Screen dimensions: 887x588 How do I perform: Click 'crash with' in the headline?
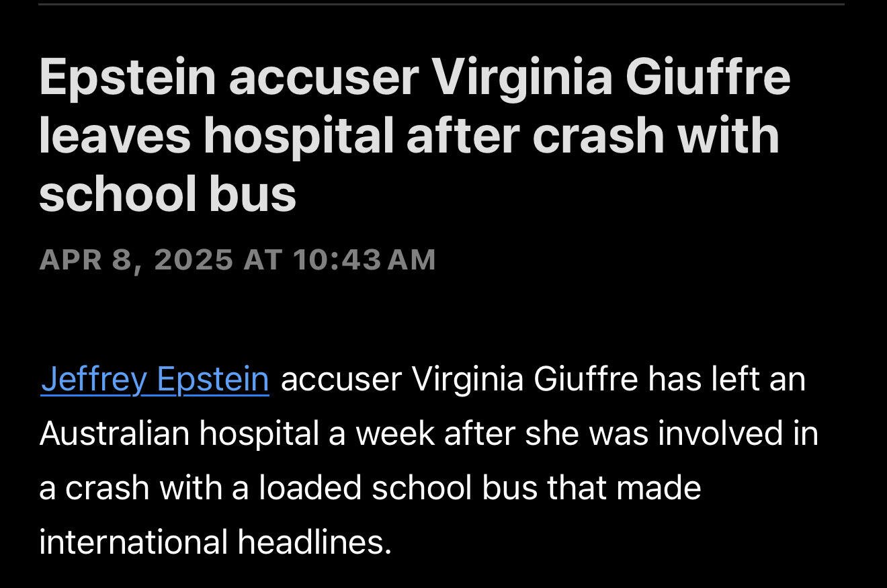(x=656, y=137)
